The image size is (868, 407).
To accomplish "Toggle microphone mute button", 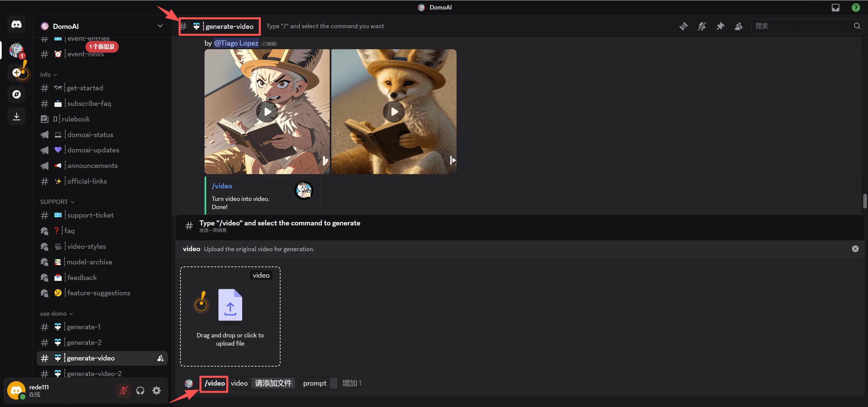I will point(123,391).
